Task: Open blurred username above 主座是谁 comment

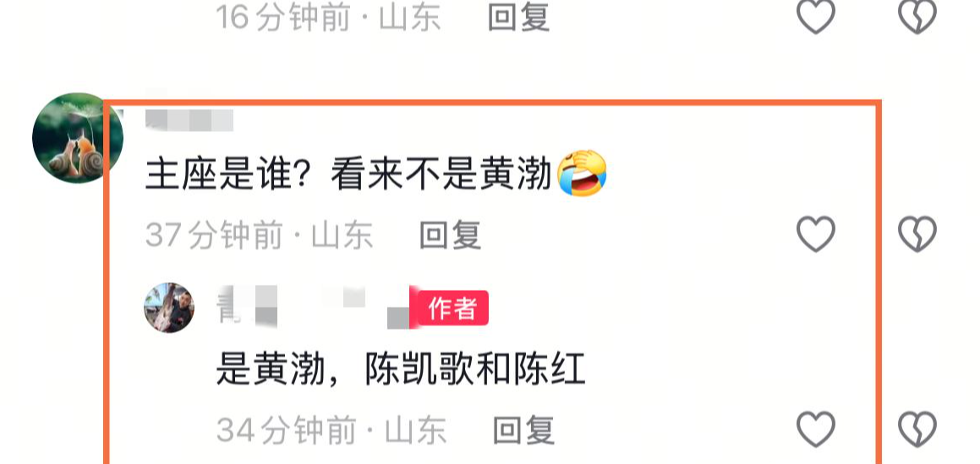Action: coord(189,120)
